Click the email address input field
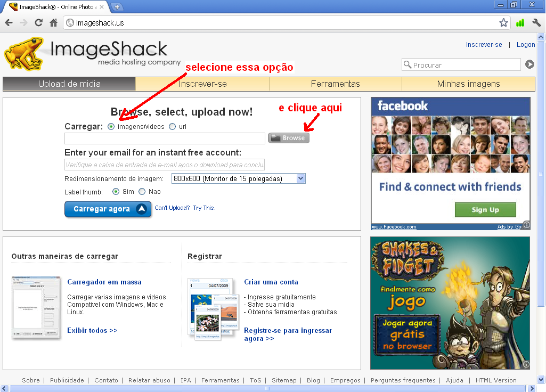 tap(165, 165)
